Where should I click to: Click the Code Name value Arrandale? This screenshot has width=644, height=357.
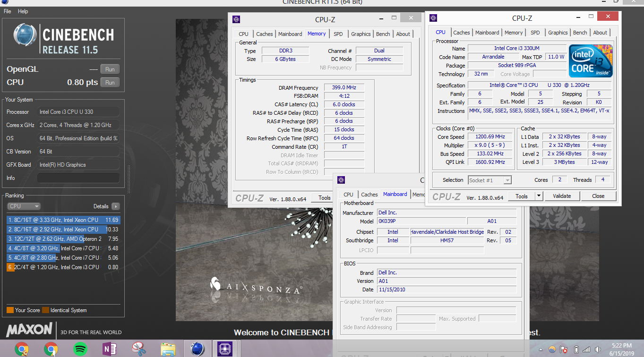click(x=493, y=57)
